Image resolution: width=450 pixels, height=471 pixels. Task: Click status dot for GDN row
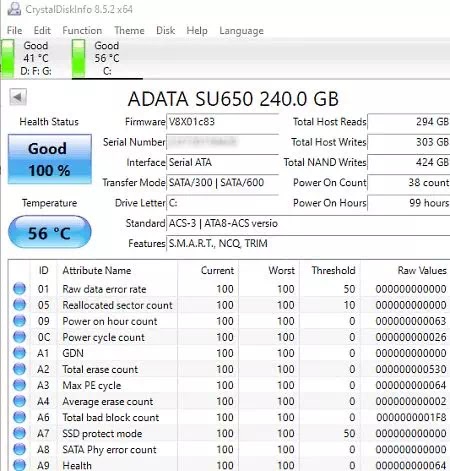(19, 353)
